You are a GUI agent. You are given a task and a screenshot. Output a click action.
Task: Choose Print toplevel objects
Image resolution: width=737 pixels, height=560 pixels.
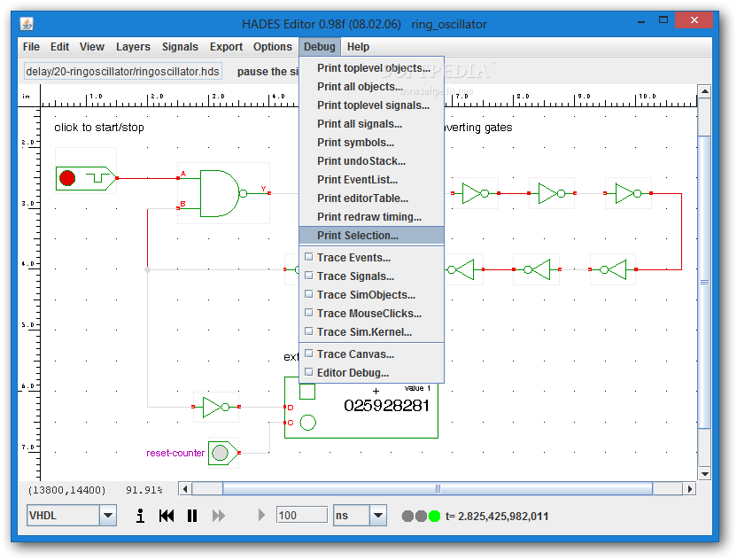coord(371,67)
